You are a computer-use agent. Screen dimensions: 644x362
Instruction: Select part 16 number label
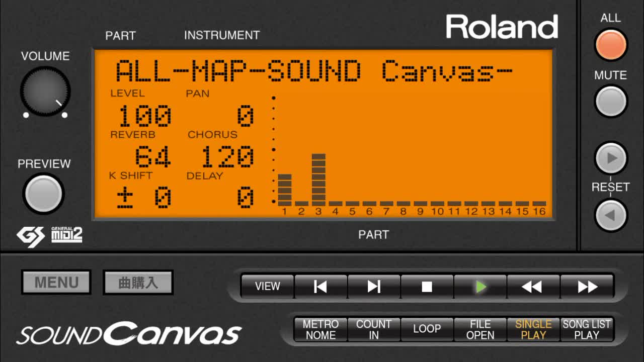click(x=539, y=212)
